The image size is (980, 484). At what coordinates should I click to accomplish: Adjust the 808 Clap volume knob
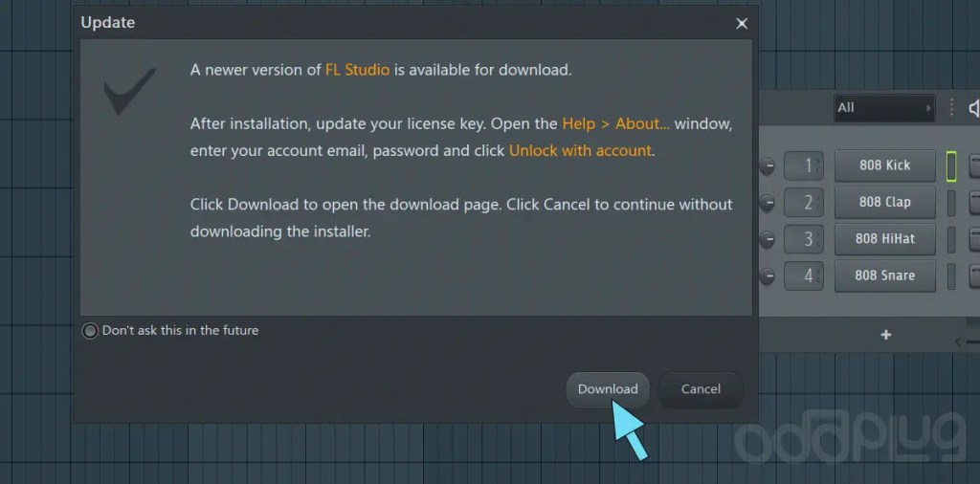pyautogui.click(x=767, y=203)
